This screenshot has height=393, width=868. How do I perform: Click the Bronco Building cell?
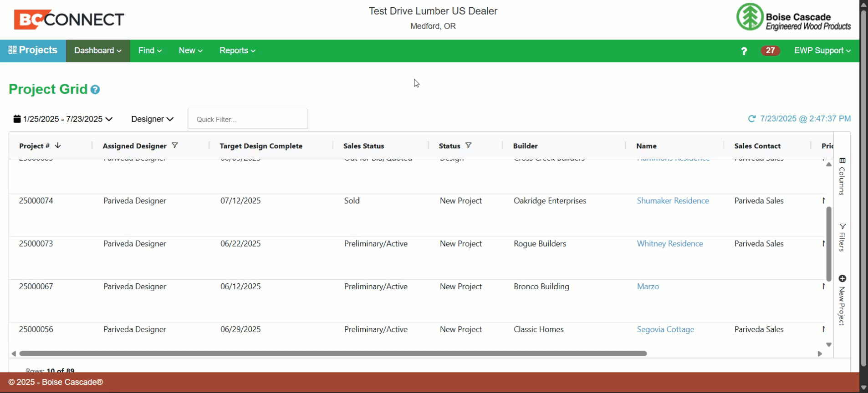point(541,286)
